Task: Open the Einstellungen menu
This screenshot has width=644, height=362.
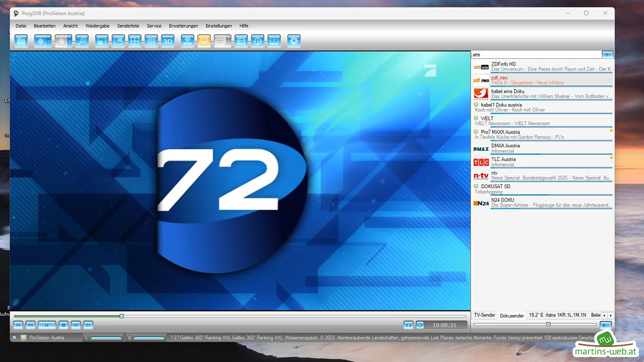Action: click(219, 26)
